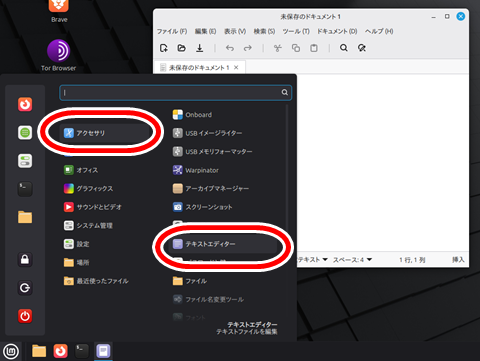Click the lock screen icon in menu

point(25,259)
